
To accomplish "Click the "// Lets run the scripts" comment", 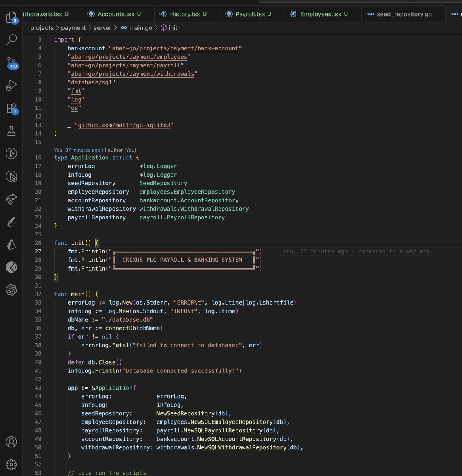I will coord(107,473).
